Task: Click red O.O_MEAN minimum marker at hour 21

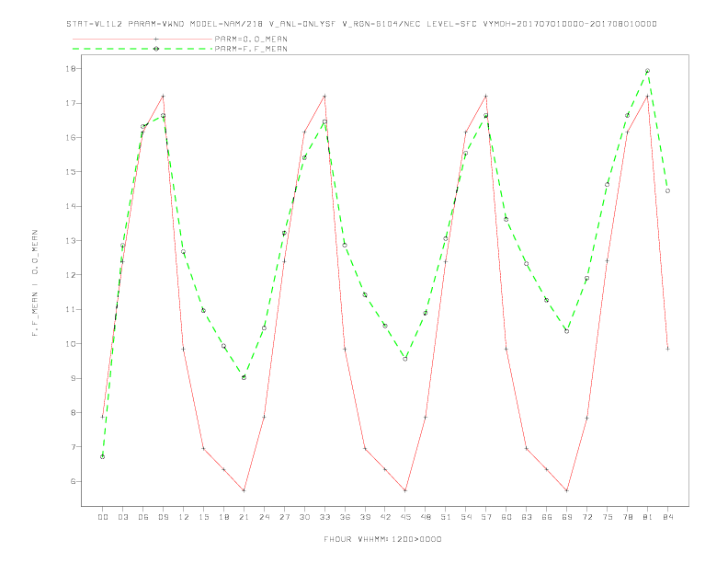Action: click(x=244, y=490)
